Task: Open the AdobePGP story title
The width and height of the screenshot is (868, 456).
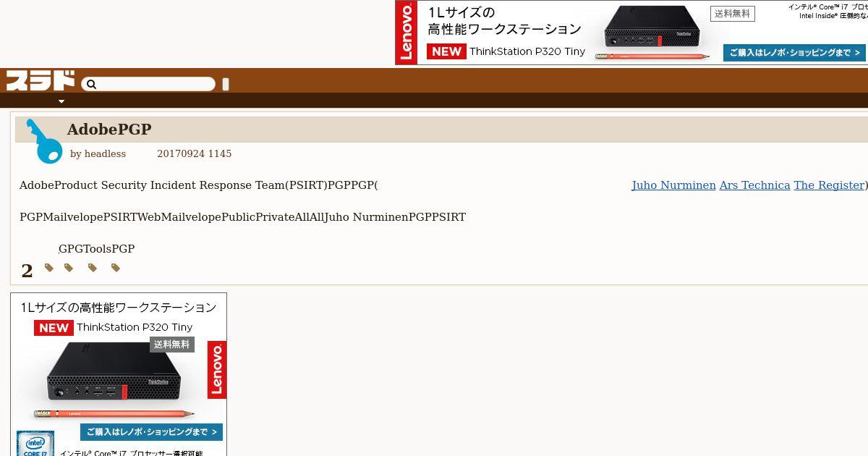Action: pos(109,129)
